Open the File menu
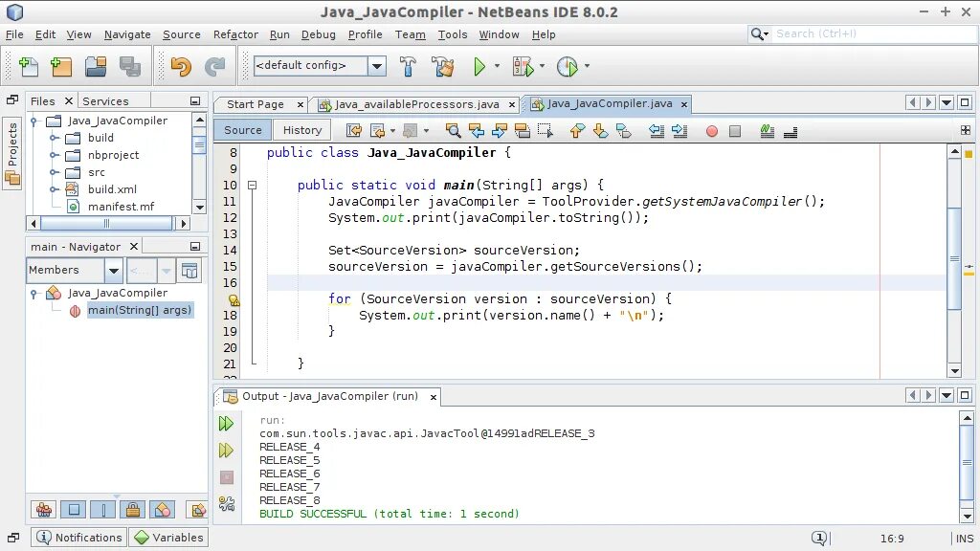980x551 pixels. pos(14,34)
